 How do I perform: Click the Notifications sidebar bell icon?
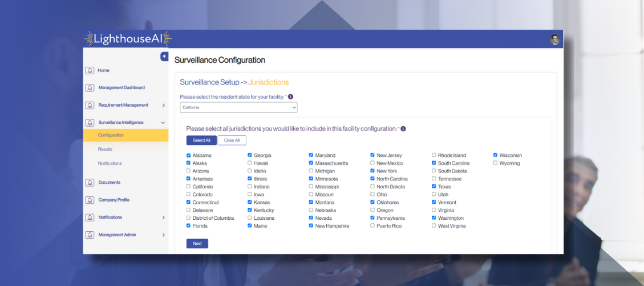click(90, 217)
